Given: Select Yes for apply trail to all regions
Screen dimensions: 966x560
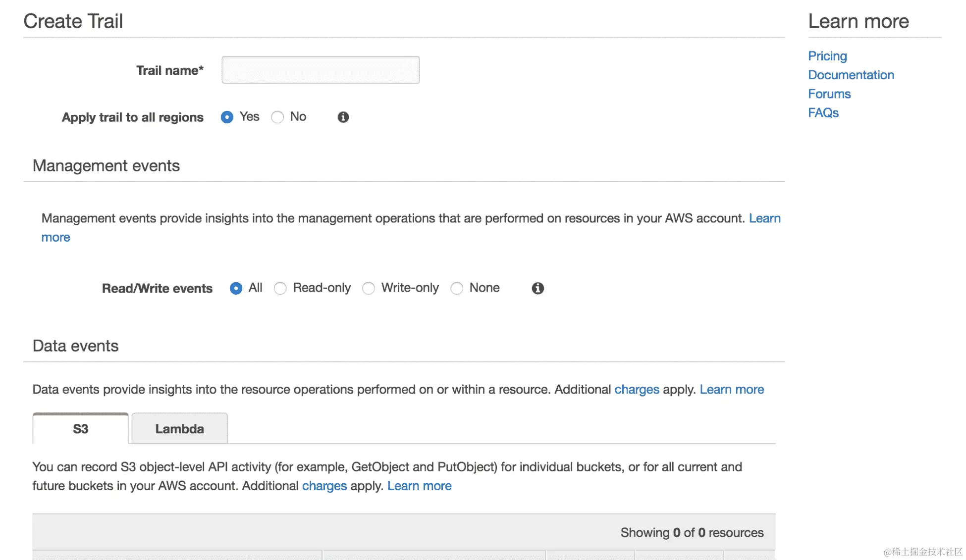Looking at the screenshot, I should click(227, 117).
